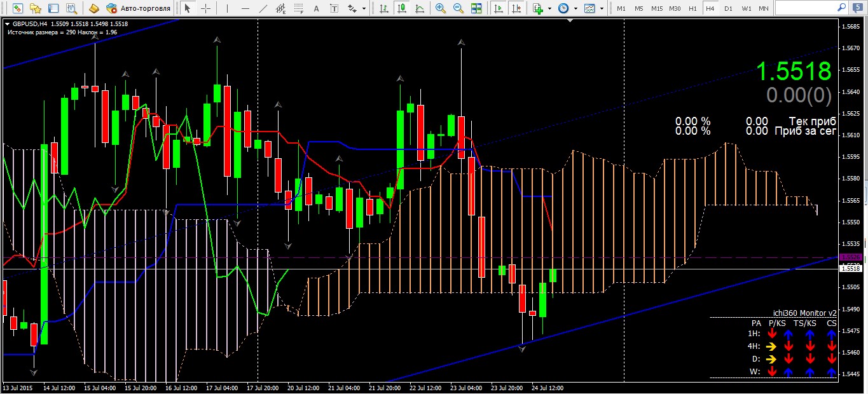Click the 'ichi360 Monitor v2' label
This screenshot has width=868, height=394.
[804, 313]
